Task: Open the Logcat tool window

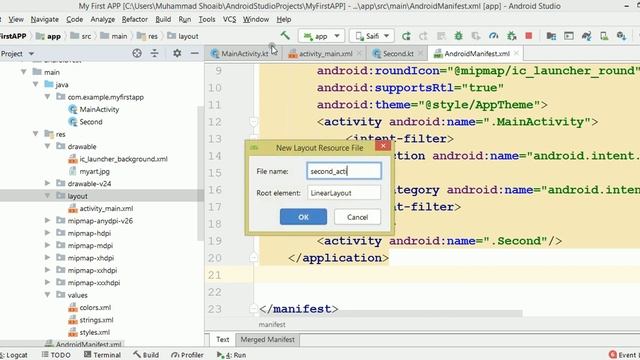Action: pos(14,355)
